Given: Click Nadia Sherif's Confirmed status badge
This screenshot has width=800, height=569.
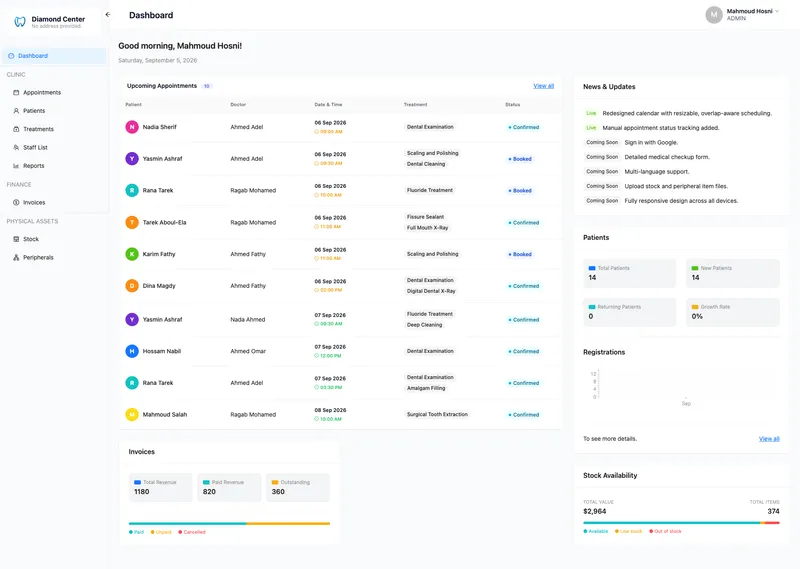Looking at the screenshot, I should (x=524, y=127).
